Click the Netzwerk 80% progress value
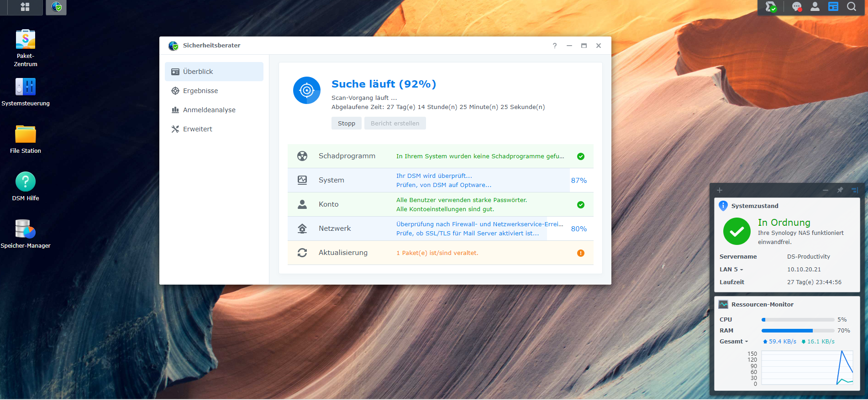868x400 pixels. pos(579,229)
